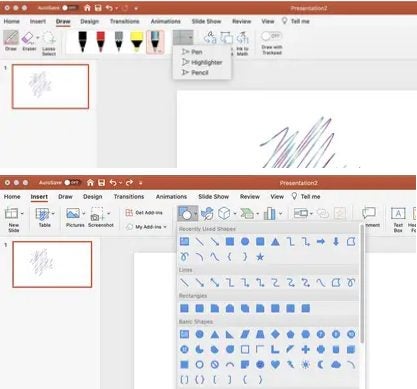Click Tell me search in lower window
This screenshot has height=389, width=417.
tap(306, 197)
